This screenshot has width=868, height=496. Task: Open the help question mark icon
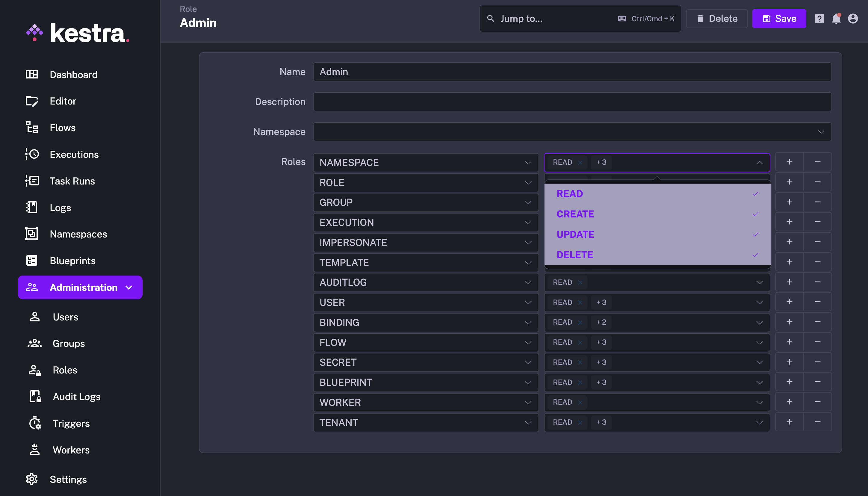click(x=819, y=19)
